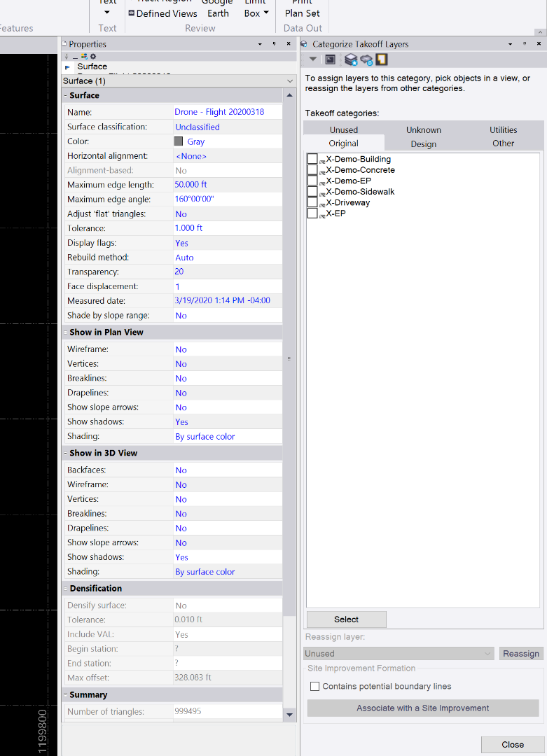This screenshot has width=547, height=756.
Task: Pin the Categorize Takeoff Layers panel
Action: pyautogui.click(x=525, y=44)
